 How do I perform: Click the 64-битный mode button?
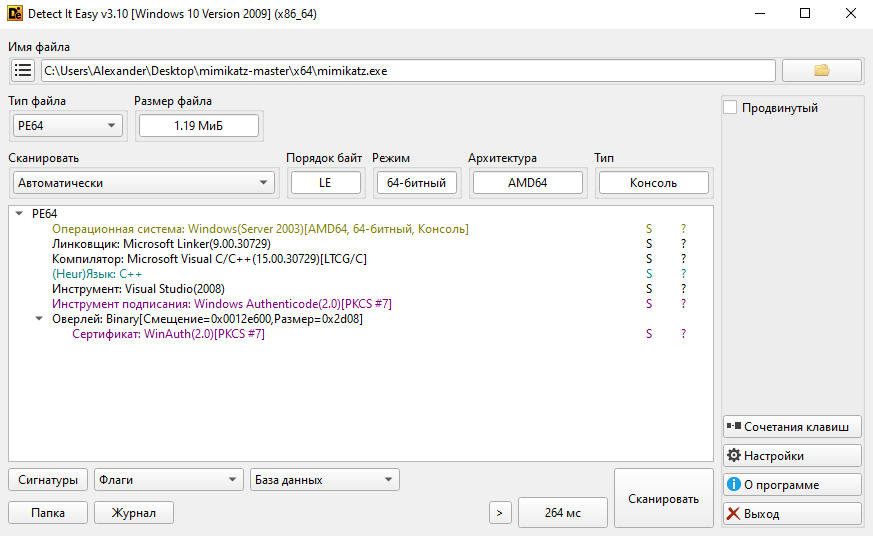coord(416,183)
